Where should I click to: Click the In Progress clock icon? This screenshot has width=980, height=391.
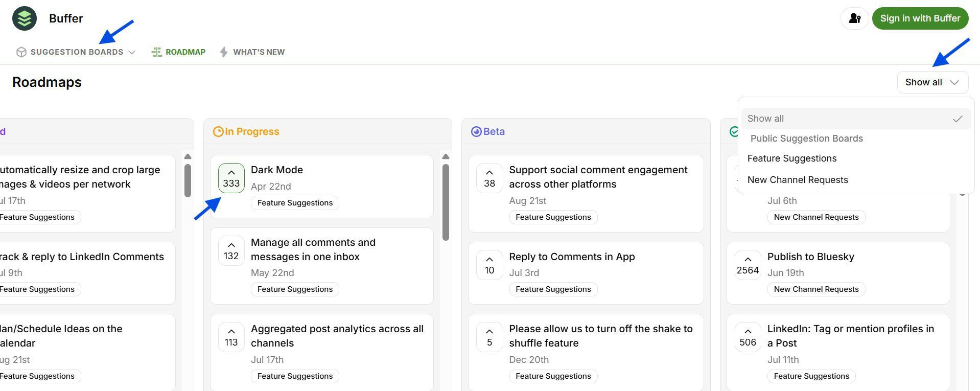pyautogui.click(x=218, y=132)
